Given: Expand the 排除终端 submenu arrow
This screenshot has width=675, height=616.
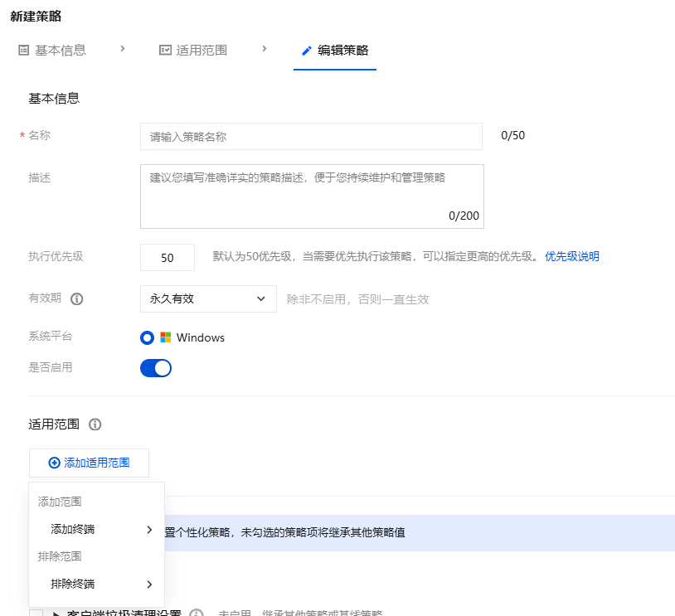Looking at the screenshot, I should (149, 584).
